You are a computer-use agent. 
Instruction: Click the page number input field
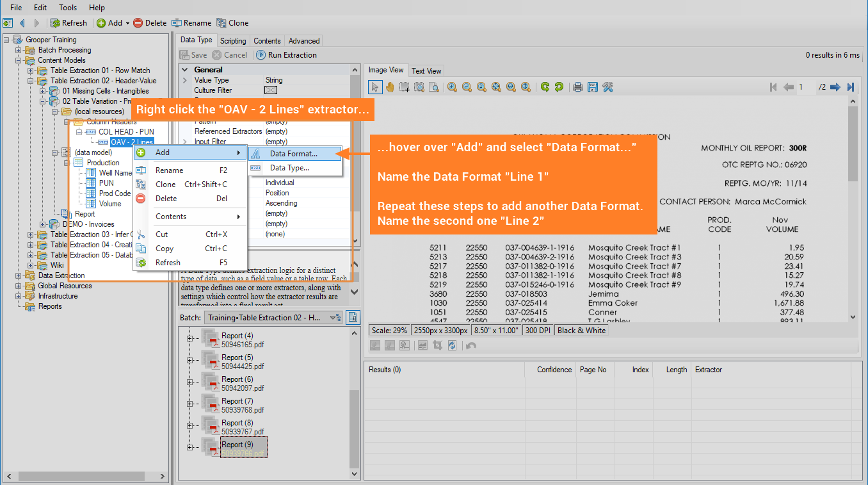805,87
